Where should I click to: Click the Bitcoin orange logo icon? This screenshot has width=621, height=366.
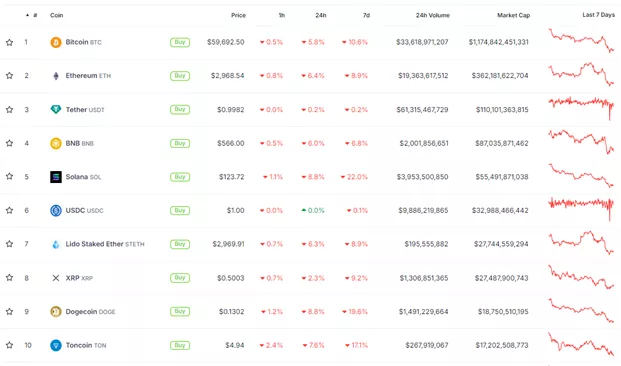pos(56,42)
